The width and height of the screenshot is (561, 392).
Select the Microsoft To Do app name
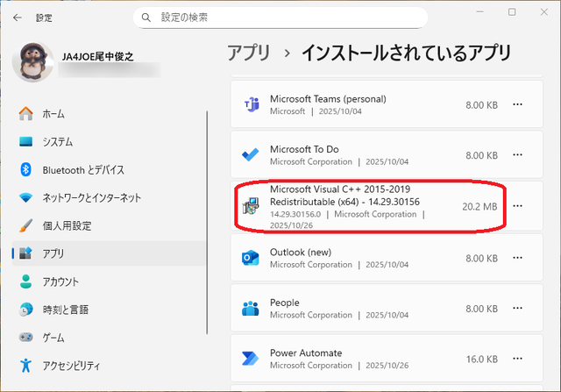[x=304, y=149]
